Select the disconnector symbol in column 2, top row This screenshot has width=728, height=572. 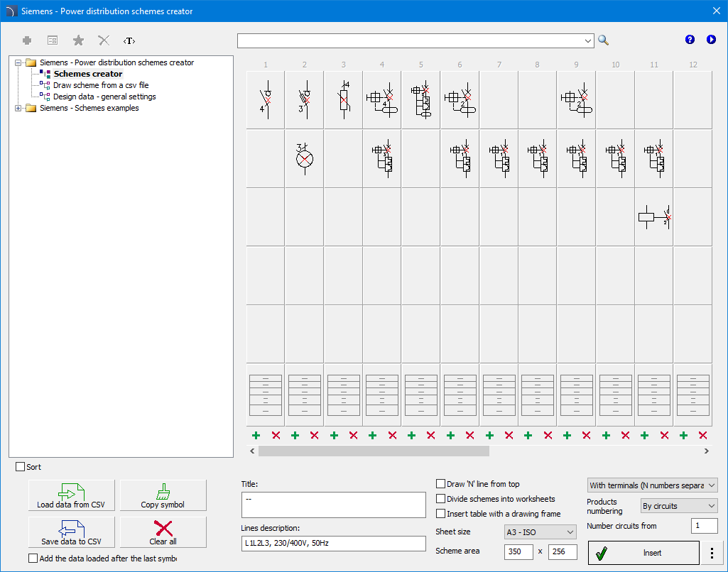[x=305, y=100]
